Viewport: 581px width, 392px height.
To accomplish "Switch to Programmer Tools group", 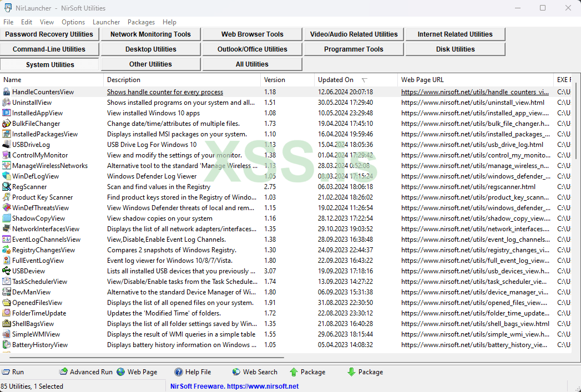I will tap(353, 49).
